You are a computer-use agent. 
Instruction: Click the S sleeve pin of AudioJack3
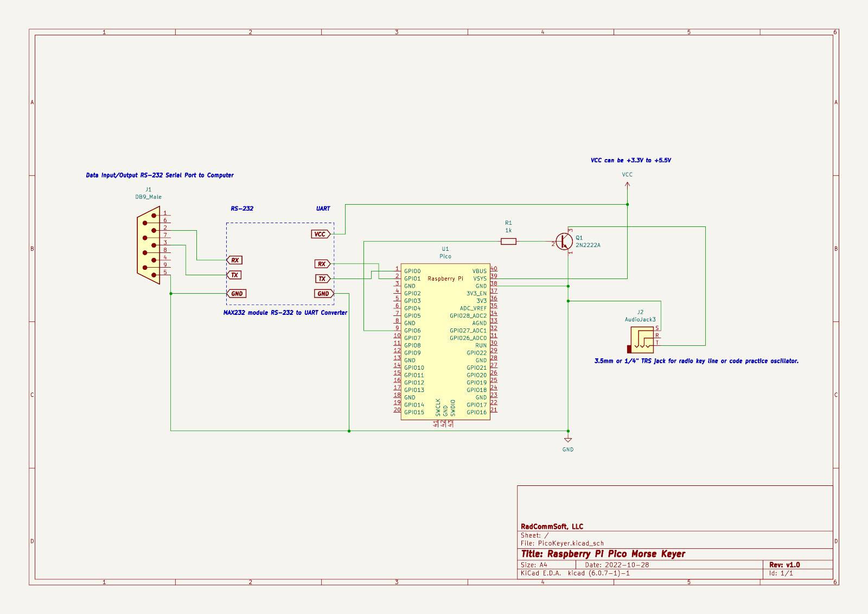657,329
